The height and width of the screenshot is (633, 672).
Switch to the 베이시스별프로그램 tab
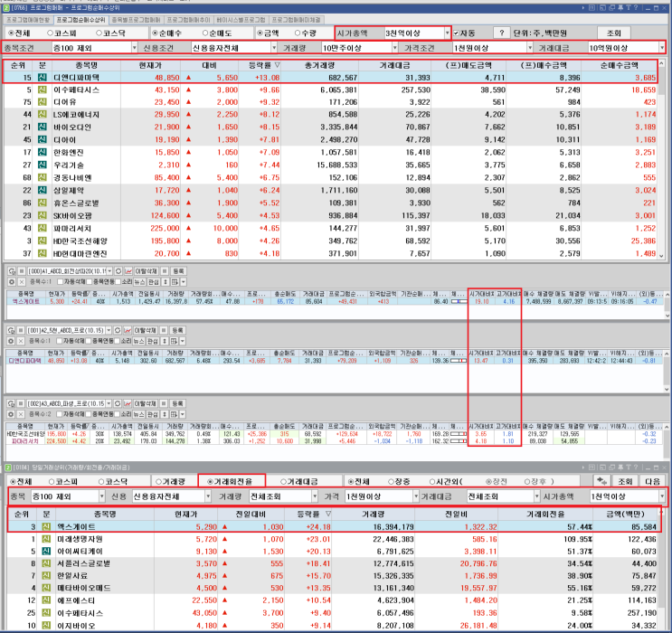pyautogui.click(x=241, y=20)
